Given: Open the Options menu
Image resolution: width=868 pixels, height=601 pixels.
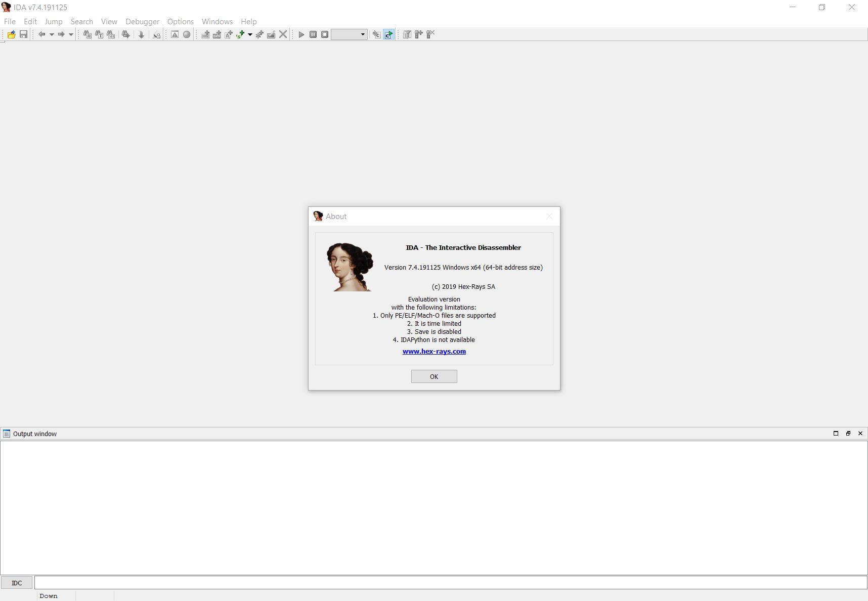Looking at the screenshot, I should [x=181, y=21].
